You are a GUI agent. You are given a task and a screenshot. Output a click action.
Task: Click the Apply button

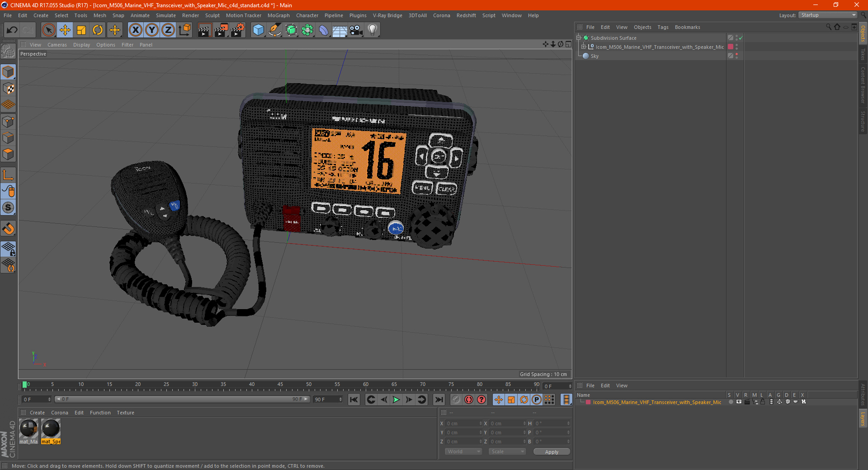(x=552, y=451)
